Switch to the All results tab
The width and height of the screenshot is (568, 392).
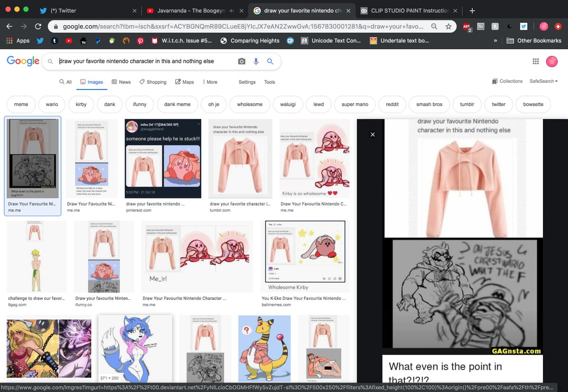tap(65, 82)
